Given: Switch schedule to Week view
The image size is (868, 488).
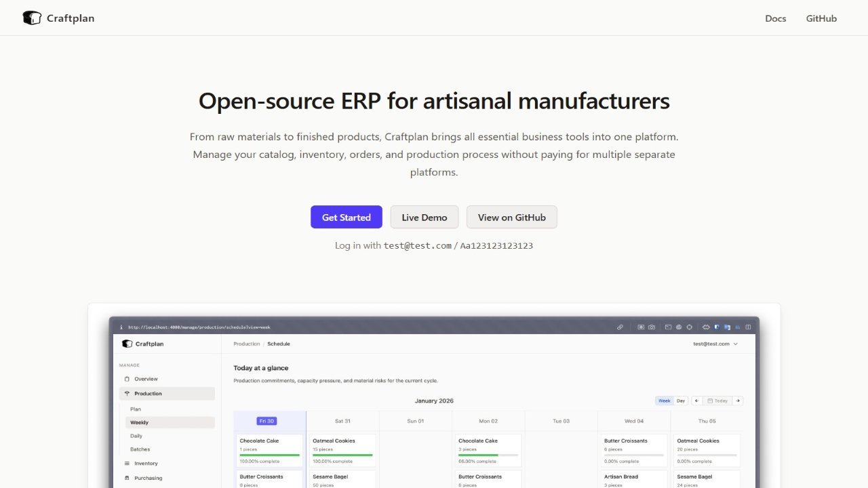Looking at the screenshot, I should (665, 401).
